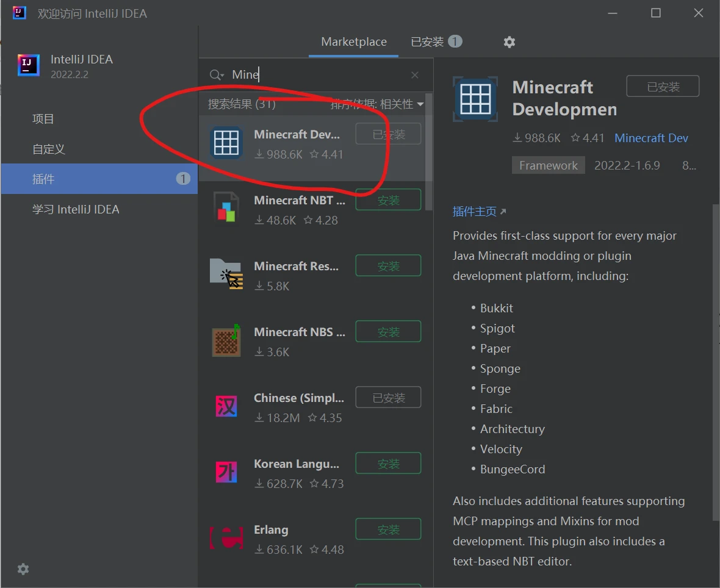Click the search magnifier icon
720x588 pixels.
click(x=216, y=75)
